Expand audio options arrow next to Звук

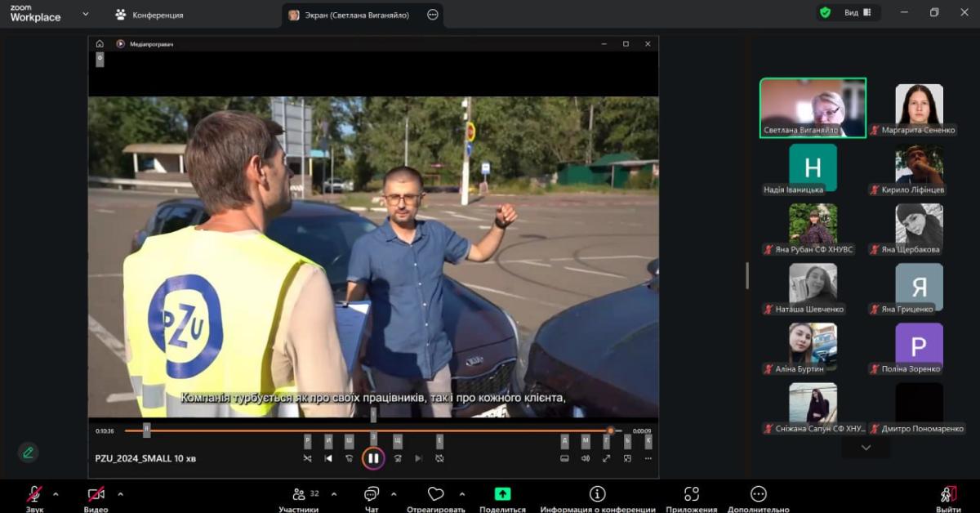point(56,494)
